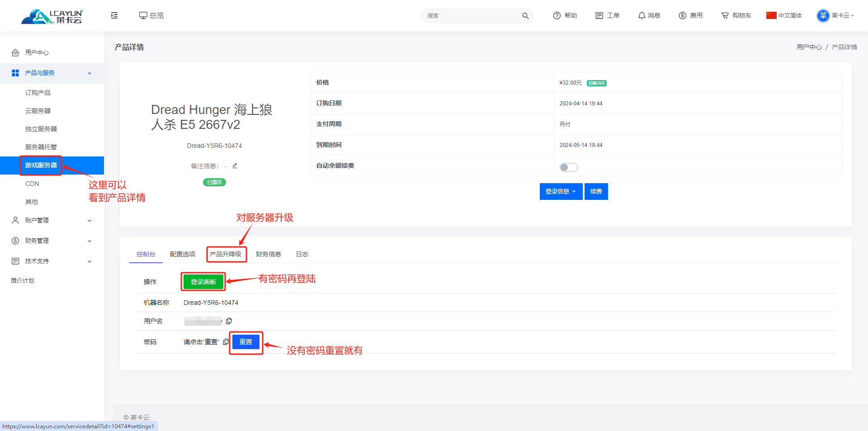This screenshot has height=431, width=868.
Task: Click the 还剩29天 badge
Action: 597,83
